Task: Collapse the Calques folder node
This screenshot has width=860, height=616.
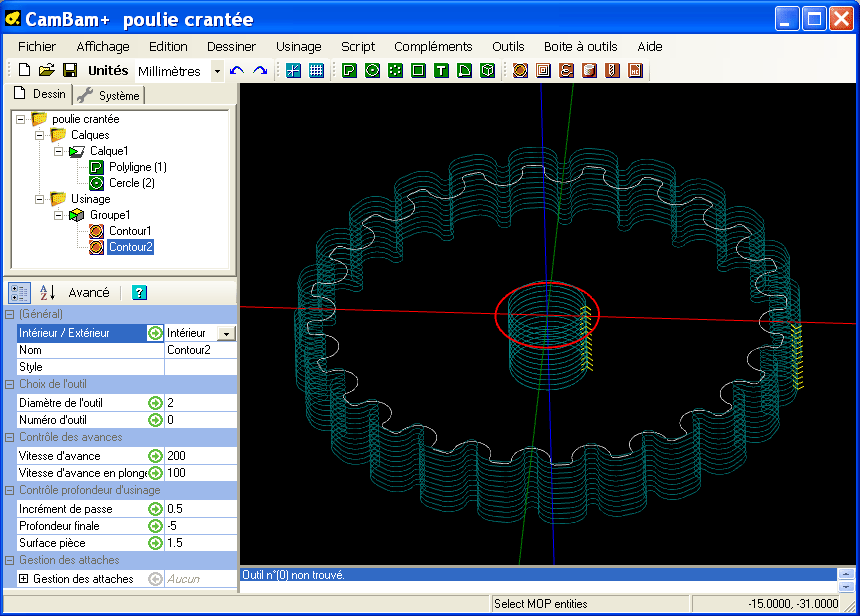Action: pos(39,135)
